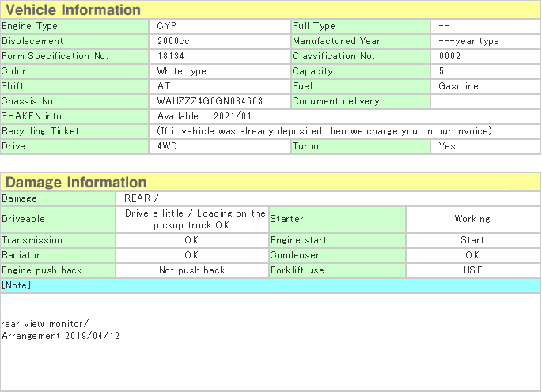542x392 pixels.
Task: Click the SHAKEN info Available 2021/01 value
Action: tap(199, 116)
